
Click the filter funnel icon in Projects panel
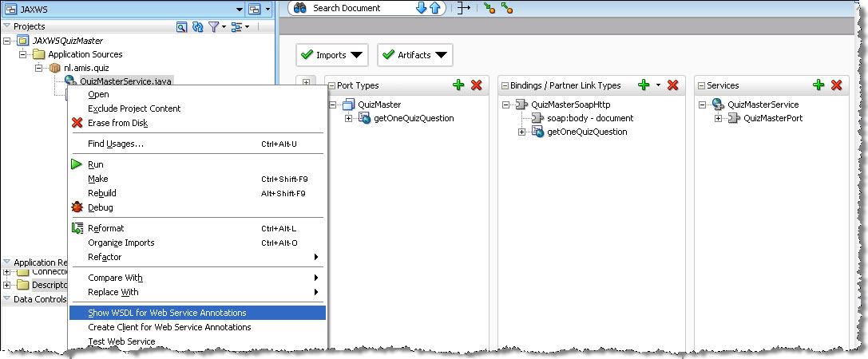coord(214,27)
